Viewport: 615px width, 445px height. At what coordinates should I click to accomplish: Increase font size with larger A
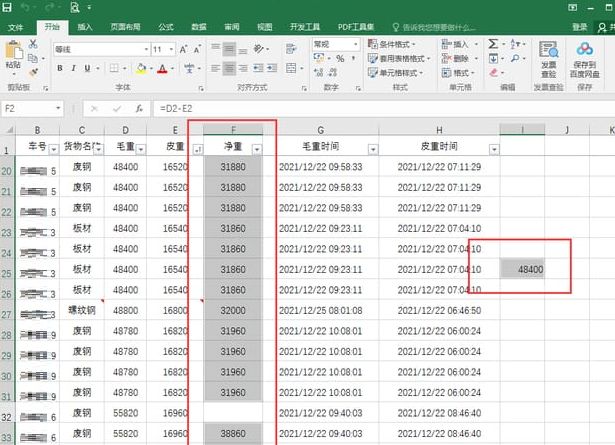(x=183, y=49)
